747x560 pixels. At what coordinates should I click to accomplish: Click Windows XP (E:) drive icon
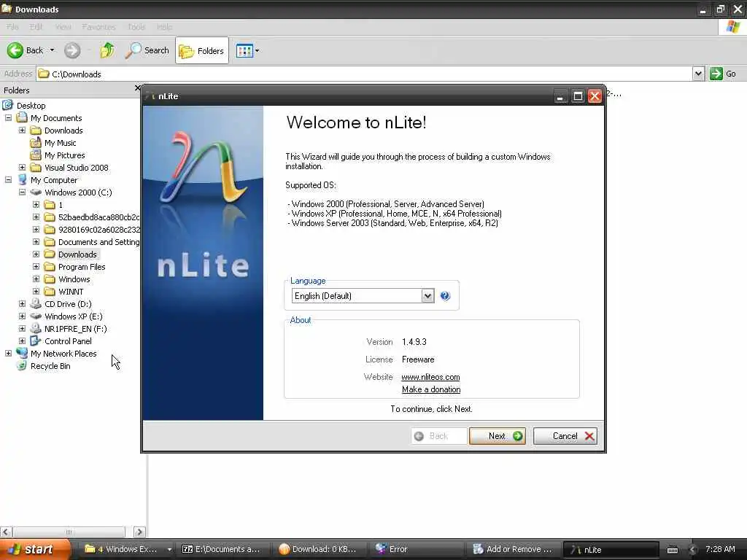pos(36,316)
